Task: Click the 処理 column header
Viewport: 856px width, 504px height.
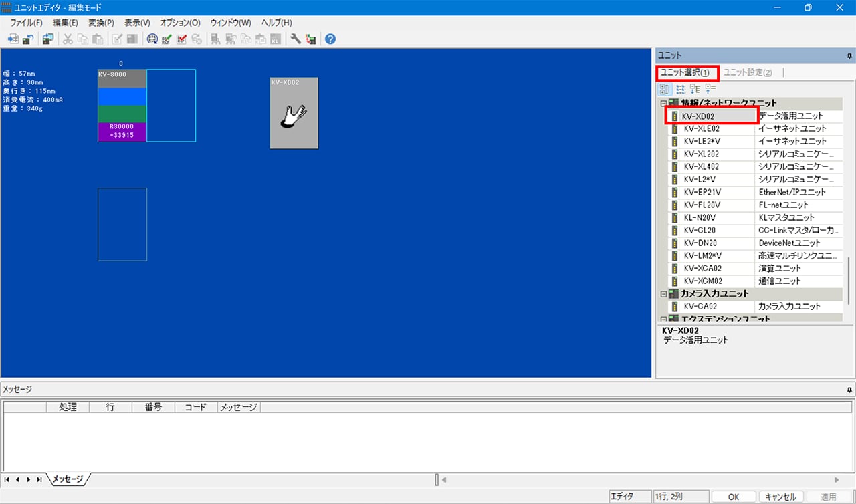Action: (68, 407)
